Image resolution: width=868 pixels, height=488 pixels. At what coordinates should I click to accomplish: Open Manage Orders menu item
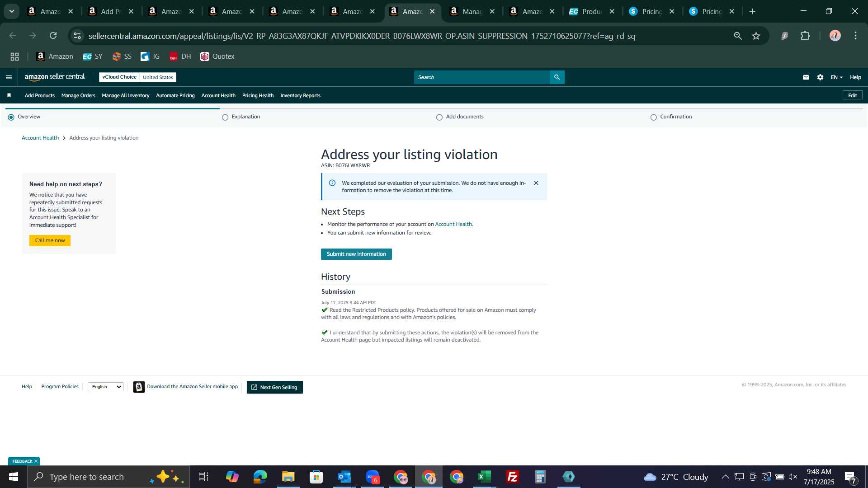(x=78, y=95)
